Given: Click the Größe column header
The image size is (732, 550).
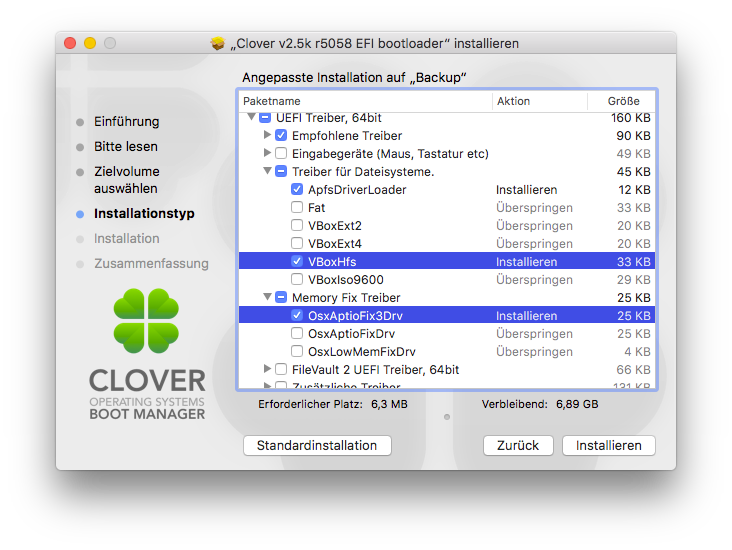Looking at the screenshot, I should coord(624,101).
